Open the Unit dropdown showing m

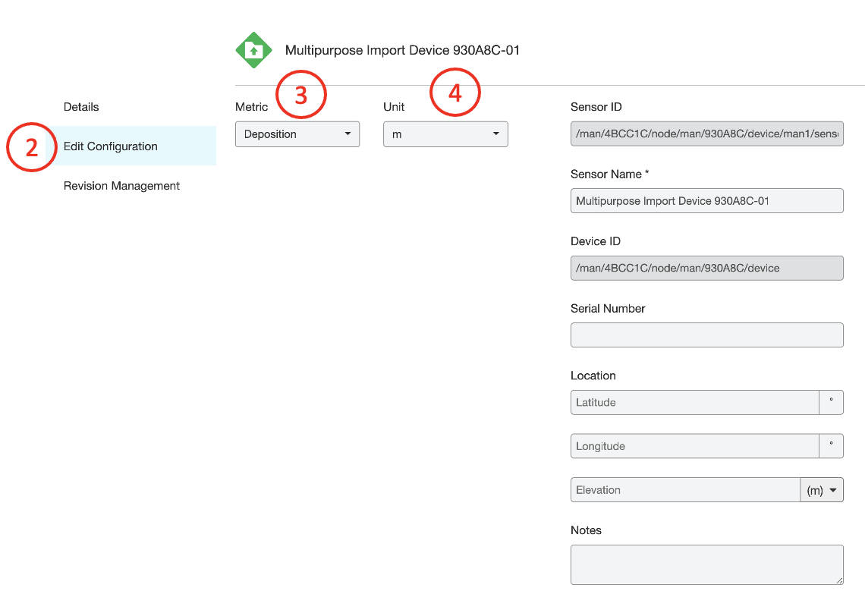445,134
